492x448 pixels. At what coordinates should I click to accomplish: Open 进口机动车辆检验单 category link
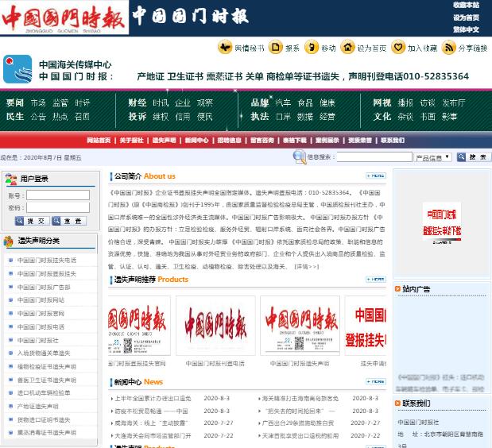click(44, 392)
